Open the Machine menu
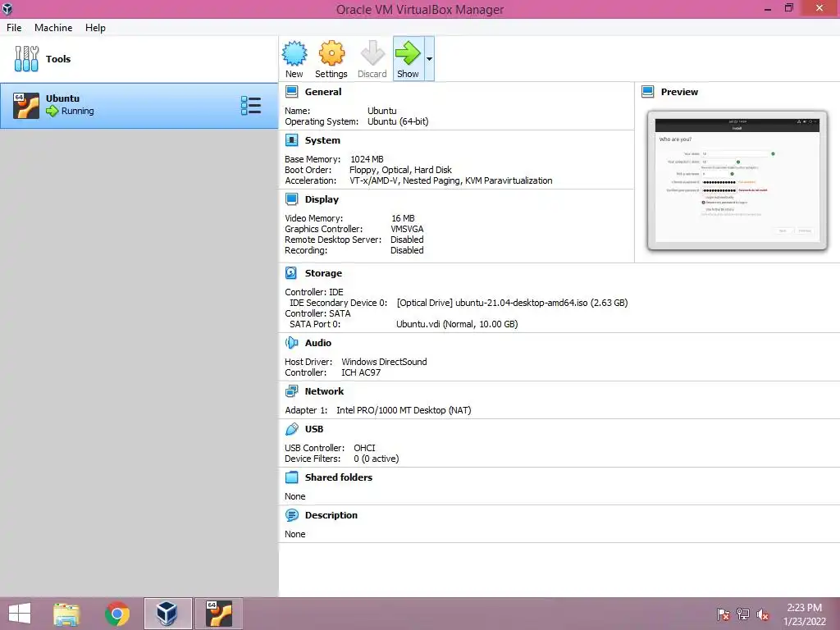 point(53,28)
